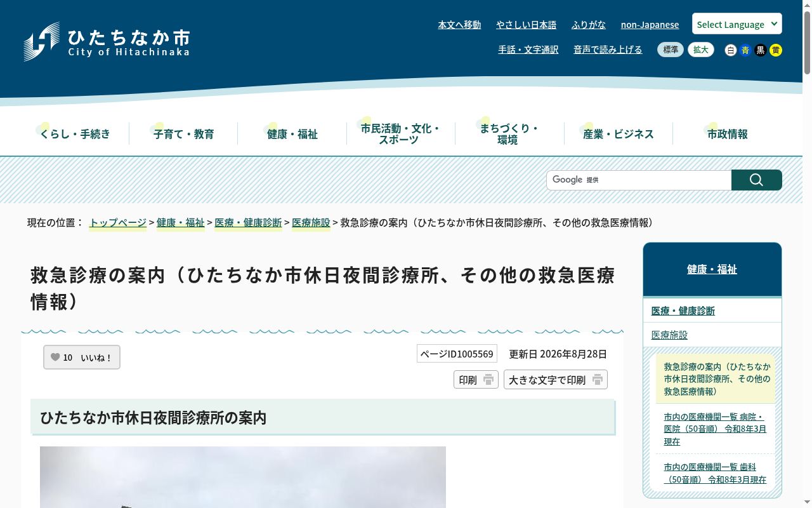Select sidebar 救急診療の案内 current page item

pos(717,379)
